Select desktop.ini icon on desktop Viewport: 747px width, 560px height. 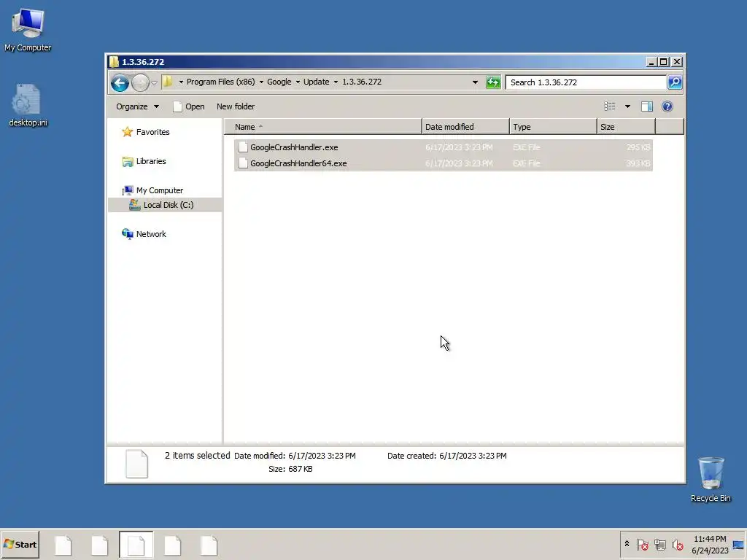(x=28, y=105)
